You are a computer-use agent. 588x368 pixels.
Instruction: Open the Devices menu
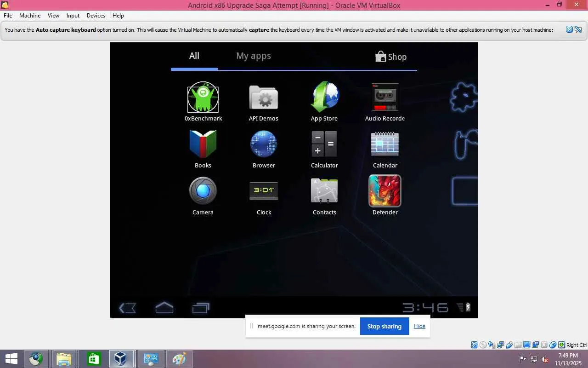96,15
